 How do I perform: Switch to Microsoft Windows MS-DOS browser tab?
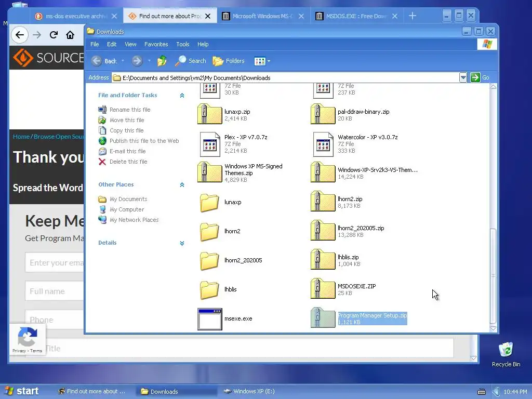262,16
